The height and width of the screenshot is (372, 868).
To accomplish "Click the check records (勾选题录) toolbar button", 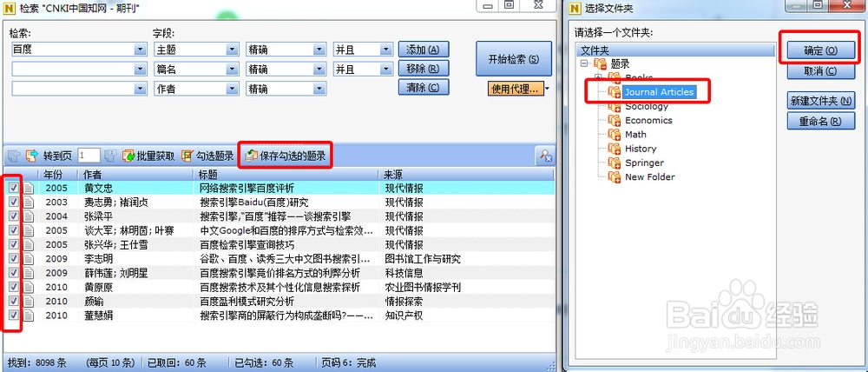I will pos(207,156).
